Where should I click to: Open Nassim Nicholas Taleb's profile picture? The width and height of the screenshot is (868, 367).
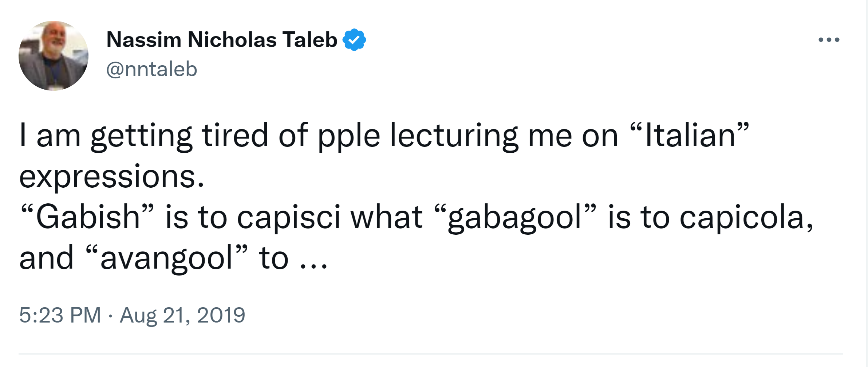[54, 56]
